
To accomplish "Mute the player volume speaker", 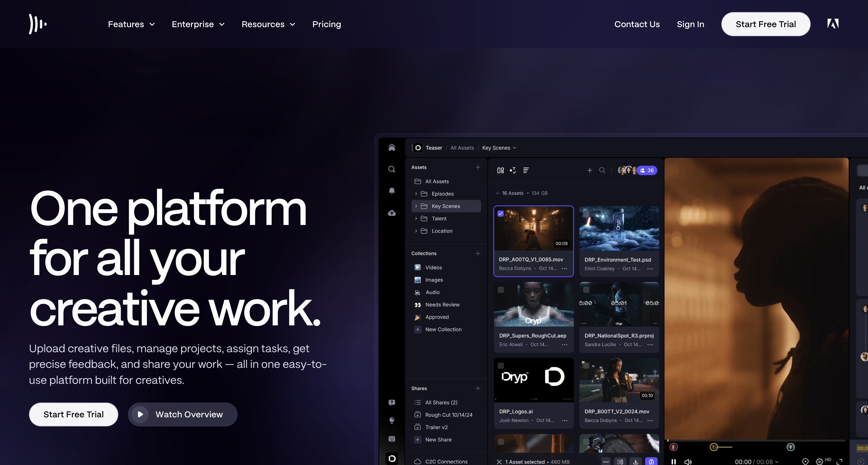I will (x=688, y=462).
